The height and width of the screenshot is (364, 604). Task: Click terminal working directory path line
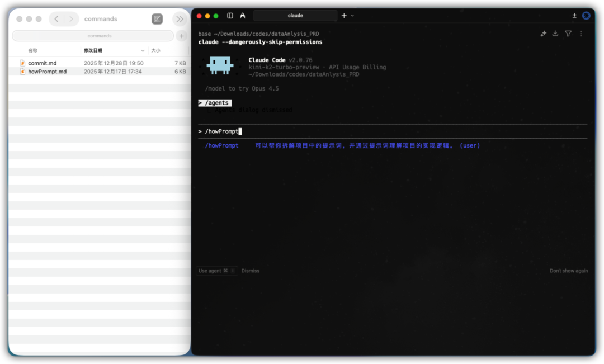pyautogui.click(x=258, y=34)
